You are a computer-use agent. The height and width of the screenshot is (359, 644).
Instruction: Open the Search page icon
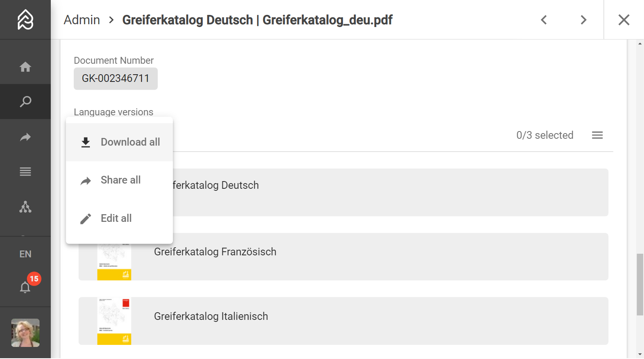click(x=25, y=102)
